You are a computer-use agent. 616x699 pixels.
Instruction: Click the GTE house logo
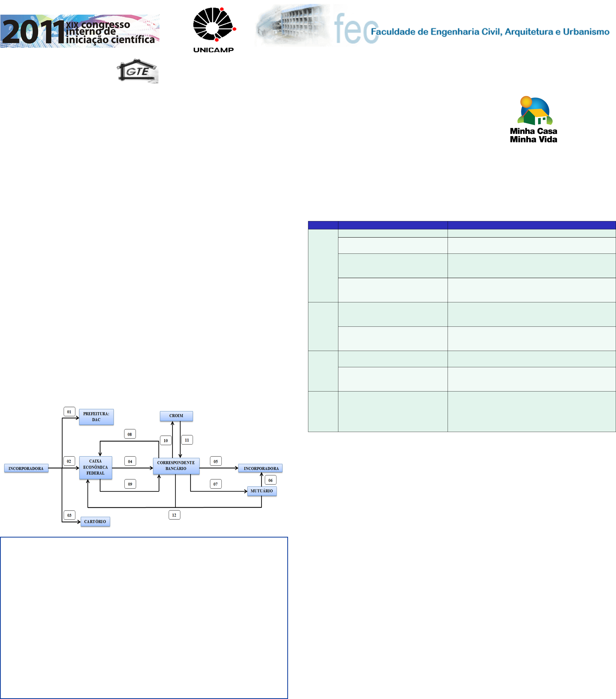coord(138,71)
